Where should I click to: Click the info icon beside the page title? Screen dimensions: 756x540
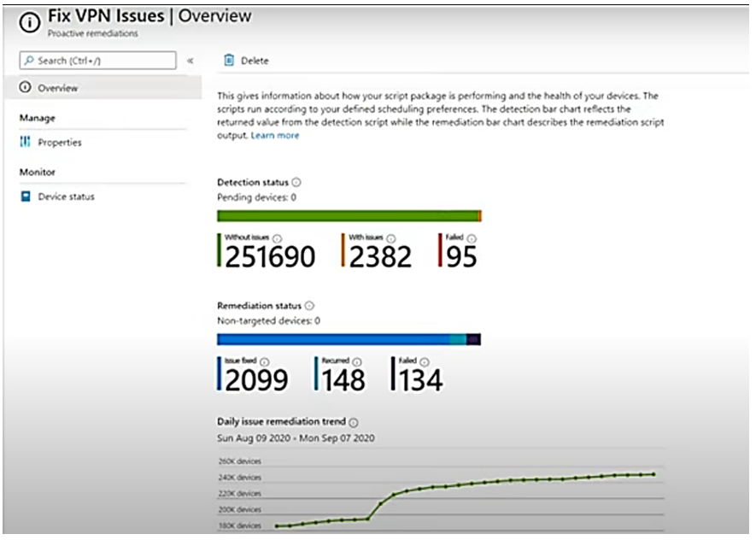point(29,22)
